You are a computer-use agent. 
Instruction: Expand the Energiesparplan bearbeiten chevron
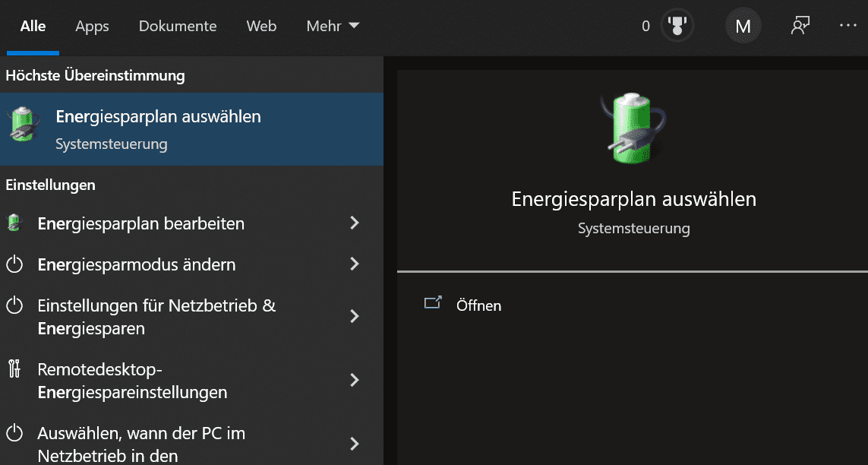pos(354,223)
